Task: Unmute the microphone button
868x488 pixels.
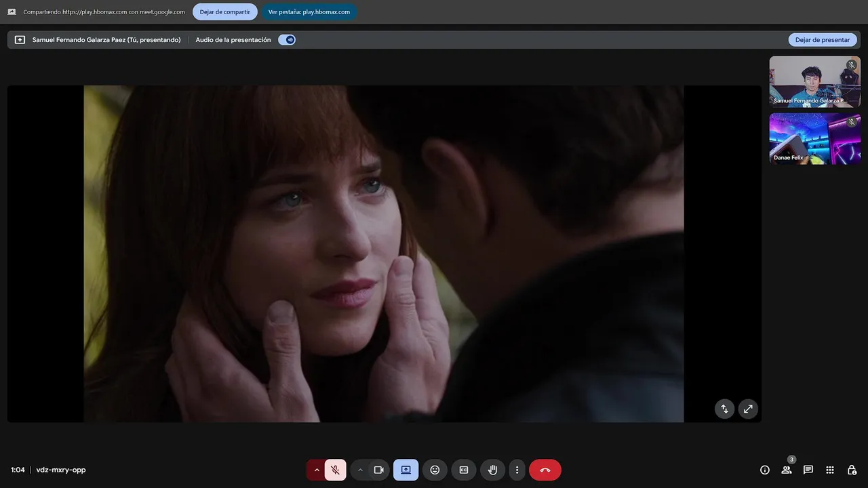Action: point(335,470)
